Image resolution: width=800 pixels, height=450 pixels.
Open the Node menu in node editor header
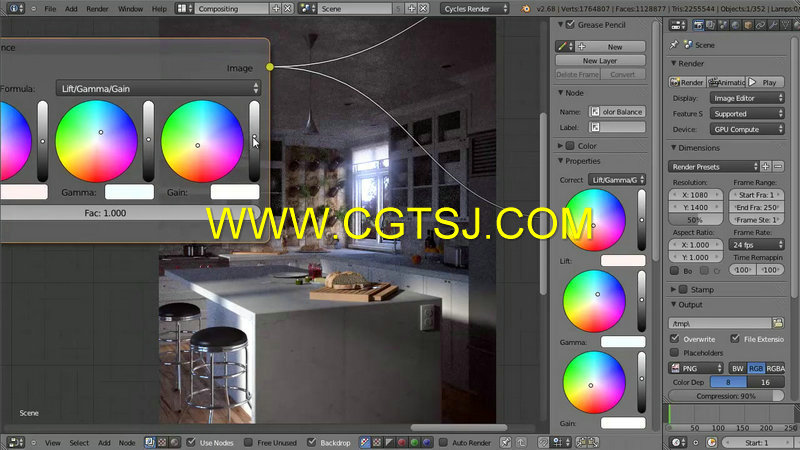point(127,443)
